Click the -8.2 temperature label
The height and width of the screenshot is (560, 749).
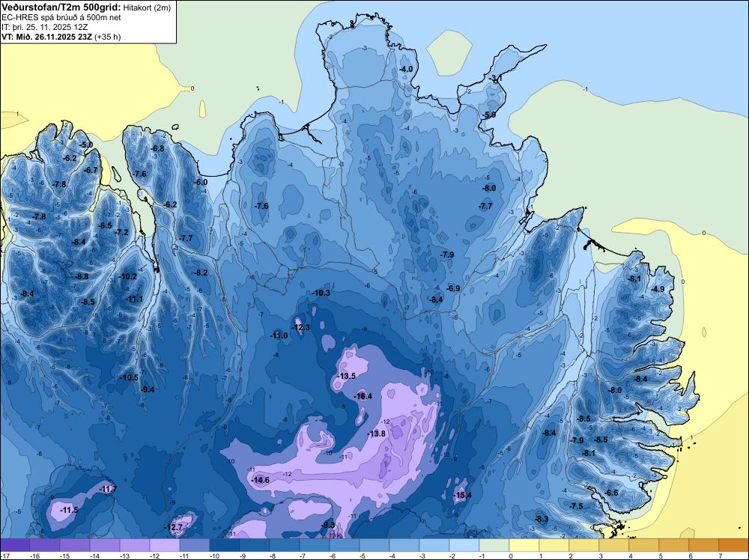201,273
